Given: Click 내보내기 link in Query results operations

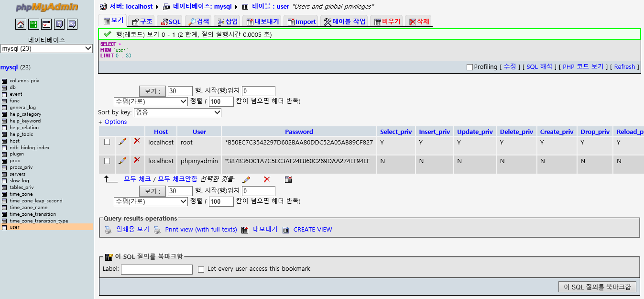Looking at the screenshot, I should (265, 230).
